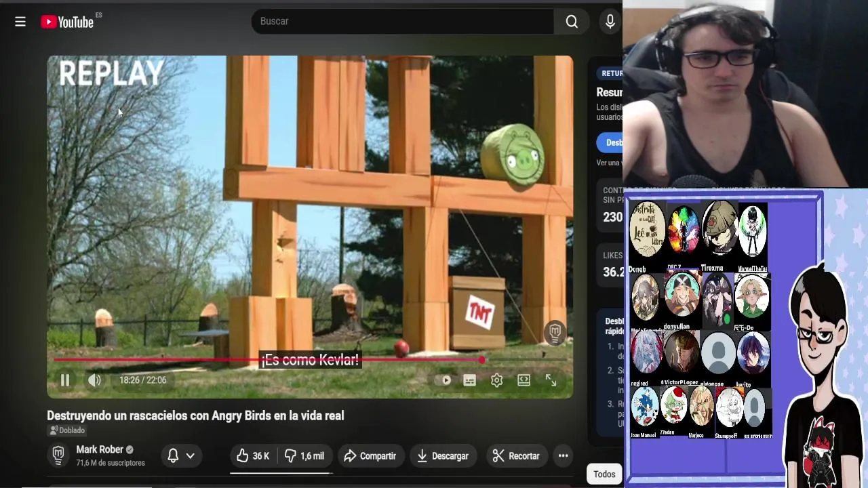Dislike the video 1,6 mil

pos(304,456)
